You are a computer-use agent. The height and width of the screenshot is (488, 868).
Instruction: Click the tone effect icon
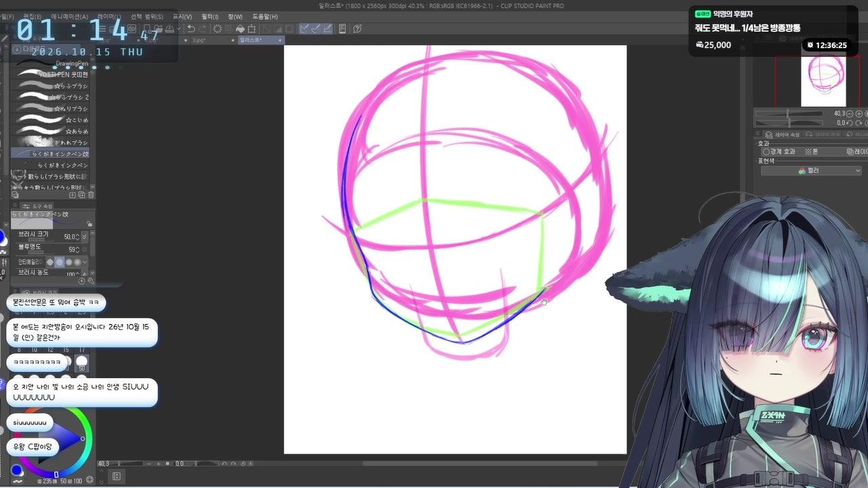click(807, 152)
